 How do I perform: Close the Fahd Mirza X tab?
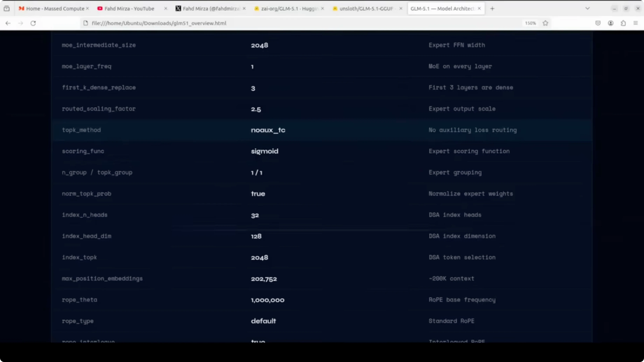pyautogui.click(x=244, y=9)
